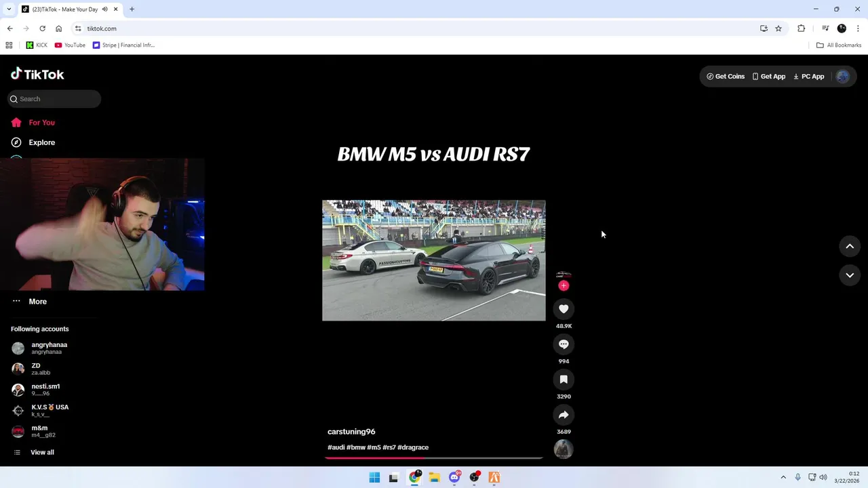The width and height of the screenshot is (868, 488).
Task: Open the media controls button in Chrome
Action: pos(825,28)
